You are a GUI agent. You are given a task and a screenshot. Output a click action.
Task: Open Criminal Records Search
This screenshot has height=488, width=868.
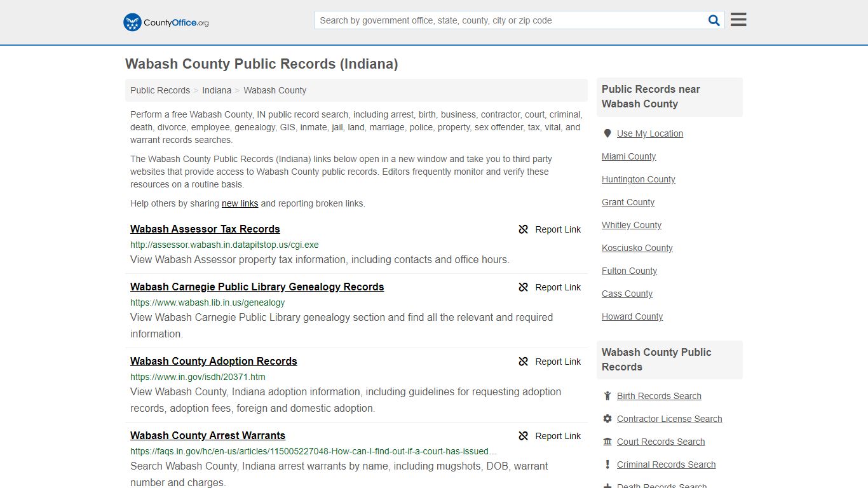(x=666, y=464)
